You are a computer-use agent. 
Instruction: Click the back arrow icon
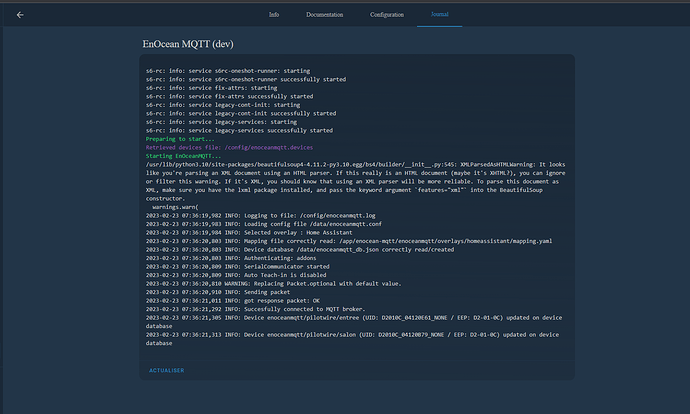20,15
